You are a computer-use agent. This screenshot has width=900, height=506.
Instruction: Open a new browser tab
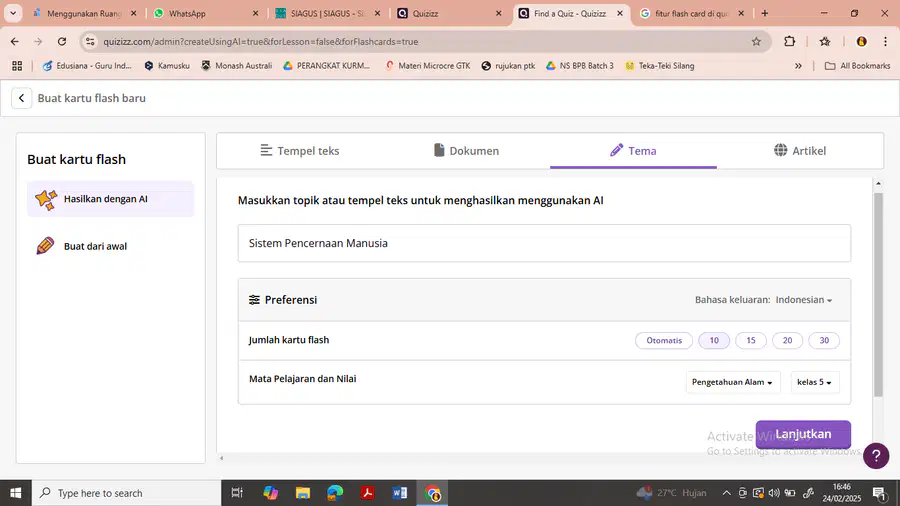(x=764, y=13)
